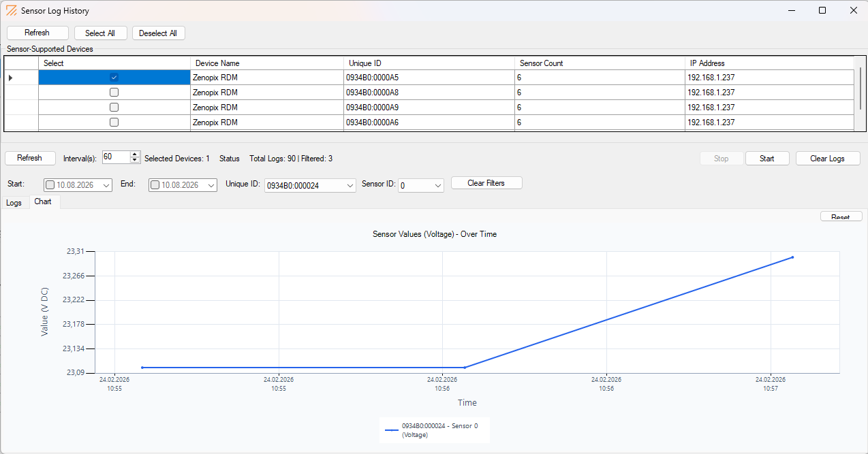Switch to the Logs tab

[x=14, y=203]
